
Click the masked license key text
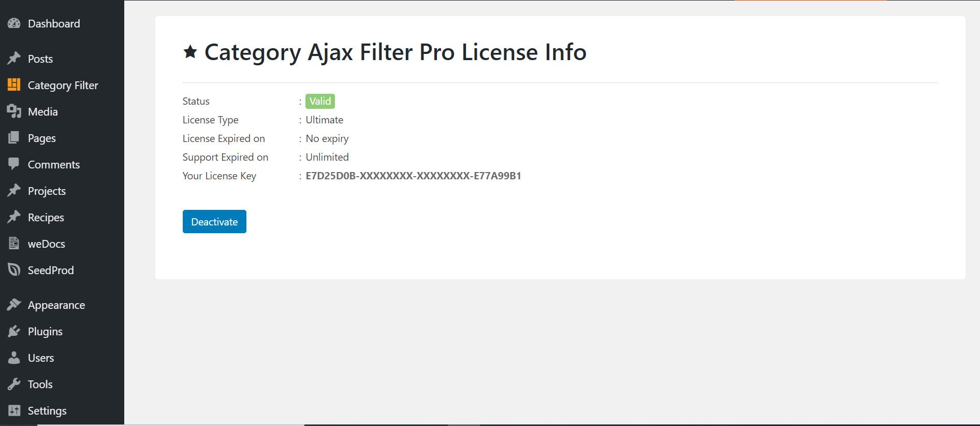(x=413, y=176)
